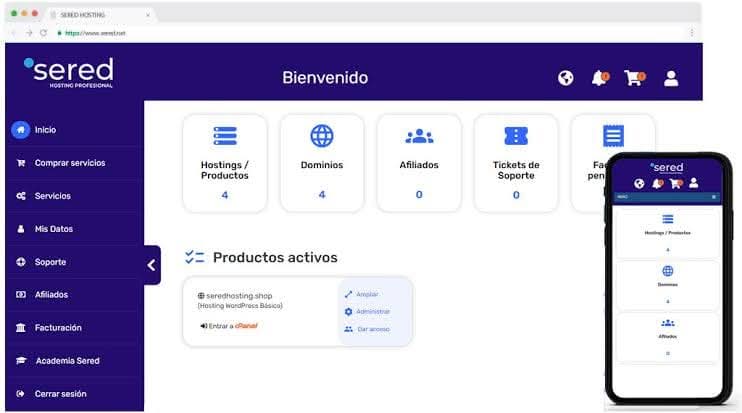The image size is (742, 413).
Task: Open the shopping cart in desktop header
Action: (x=634, y=78)
